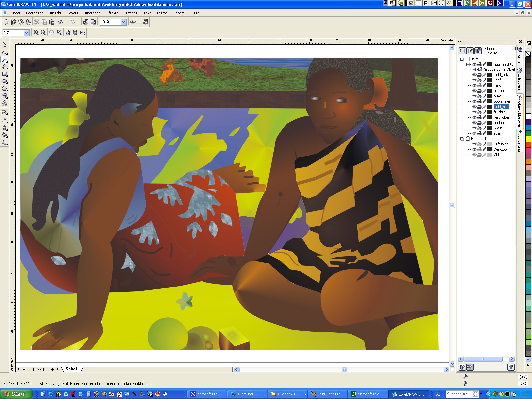Open the Anordnen menu
The width and height of the screenshot is (532, 399).
(x=92, y=13)
